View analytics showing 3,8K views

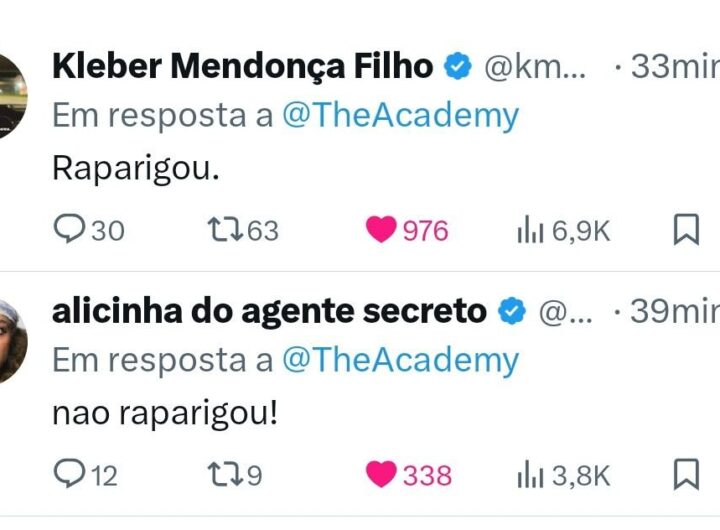pyautogui.click(x=563, y=474)
